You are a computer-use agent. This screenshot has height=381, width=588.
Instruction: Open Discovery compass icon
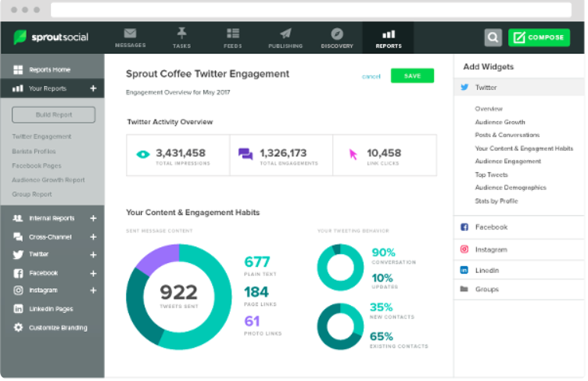[x=337, y=34]
